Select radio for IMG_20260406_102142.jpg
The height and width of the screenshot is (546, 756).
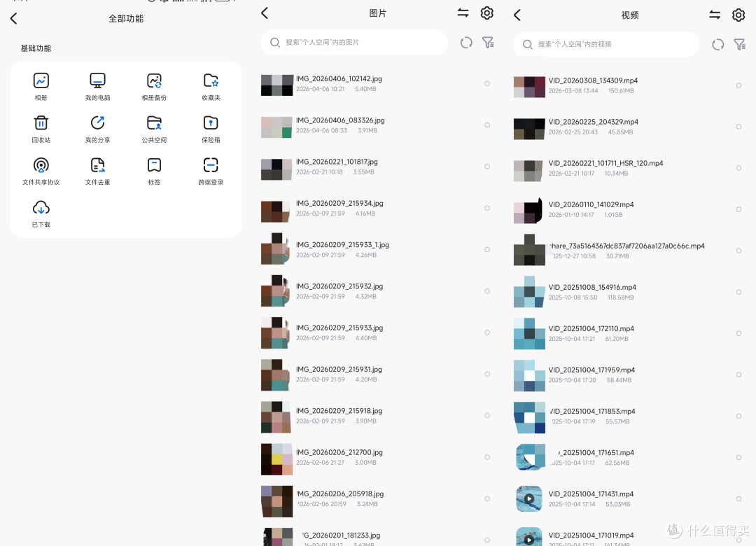(487, 83)
